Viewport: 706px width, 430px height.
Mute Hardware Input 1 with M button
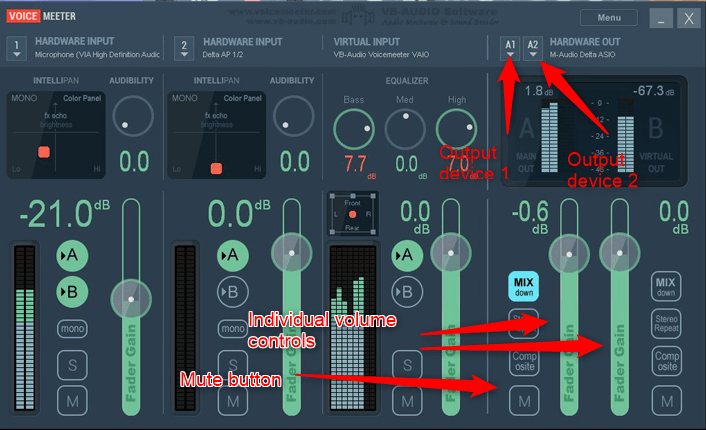[72, 401]
